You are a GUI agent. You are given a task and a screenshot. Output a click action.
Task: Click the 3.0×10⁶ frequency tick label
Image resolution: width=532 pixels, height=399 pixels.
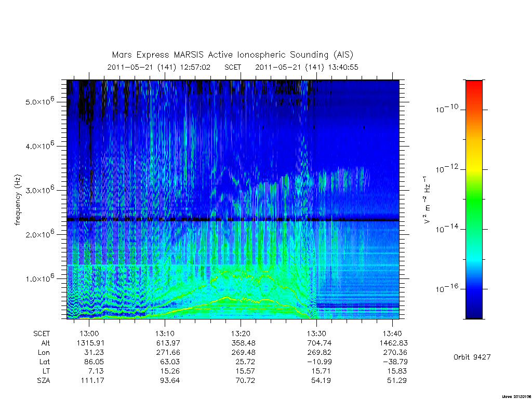click(39, 190)
